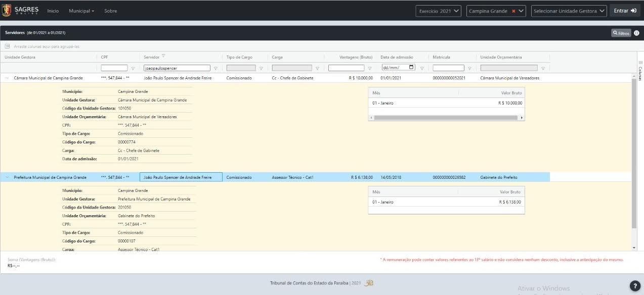Go to the Início page
The height and width of the screenshot is (295, 644).
click(x=53, y=11)
